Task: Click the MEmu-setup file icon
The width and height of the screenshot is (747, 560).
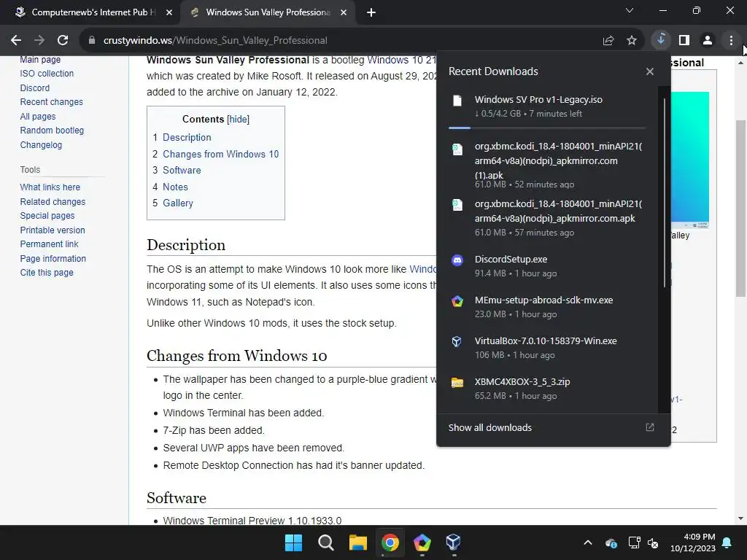Action: point(457,301)
